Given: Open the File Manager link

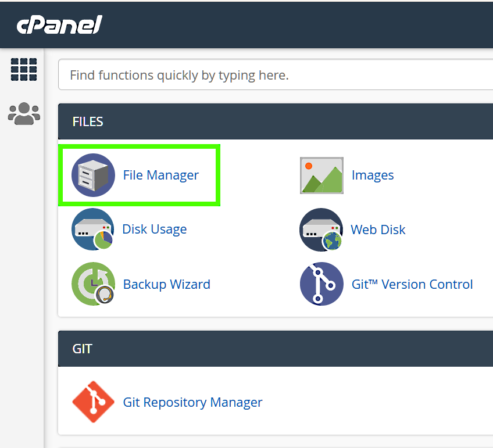Looking at the screenshot, I should pyautogui.click(x=161, y=175).
